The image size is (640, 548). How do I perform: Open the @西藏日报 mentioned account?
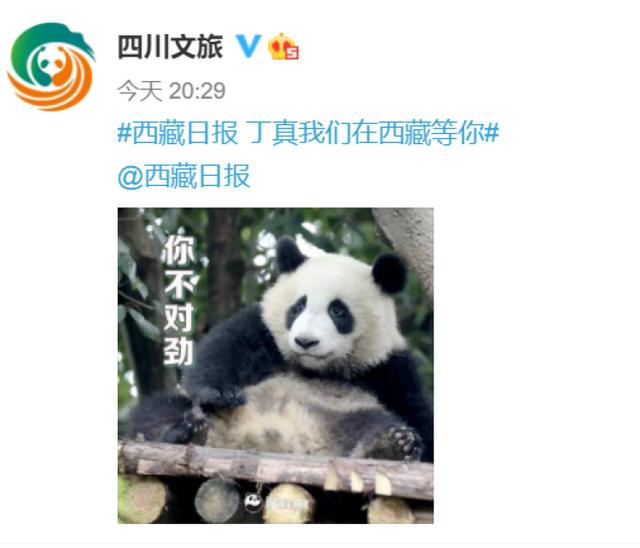(184, 176)
